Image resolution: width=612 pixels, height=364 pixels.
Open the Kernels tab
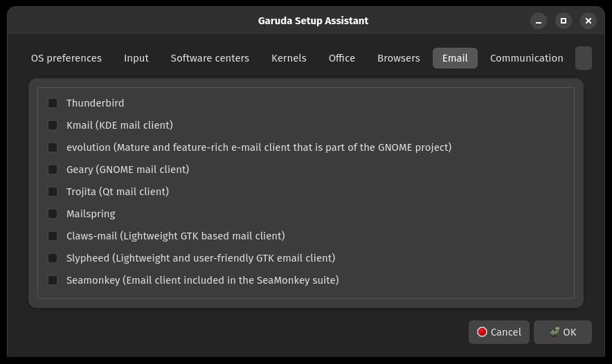pos(289,58)
